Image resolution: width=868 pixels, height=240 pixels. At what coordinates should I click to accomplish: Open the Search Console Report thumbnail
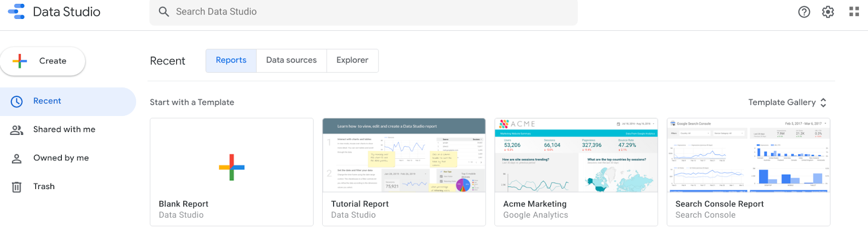tap(748, 155)
